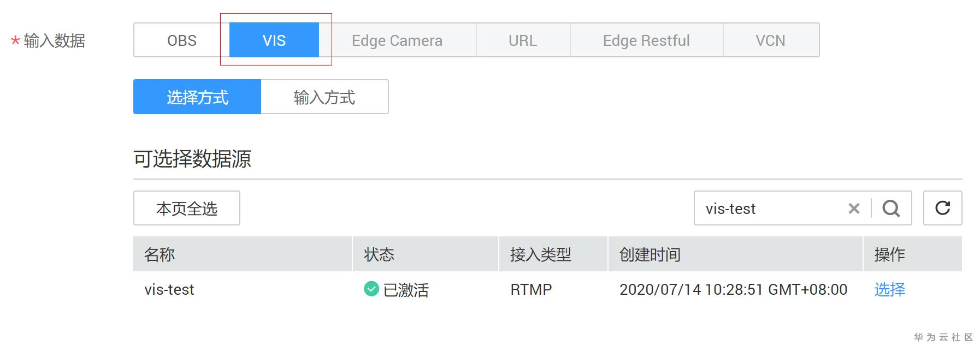Viewport: 980px width, 351px height.
Task: Click the green activated status icon
Action: tap(371, 289)
